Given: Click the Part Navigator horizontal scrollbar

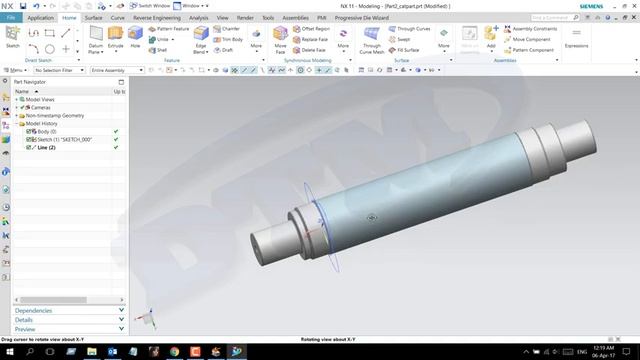Looking at the screenshot, I should coord(53,300).
